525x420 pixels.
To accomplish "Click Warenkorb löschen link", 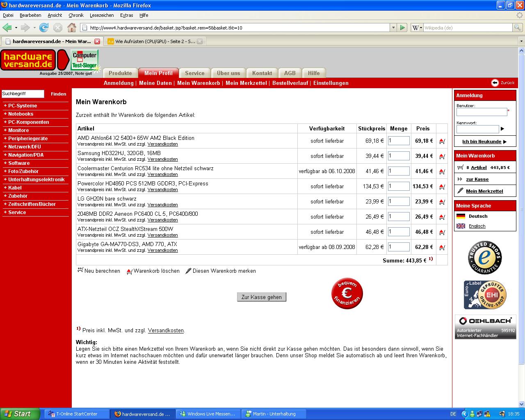I will coord(153,271).
